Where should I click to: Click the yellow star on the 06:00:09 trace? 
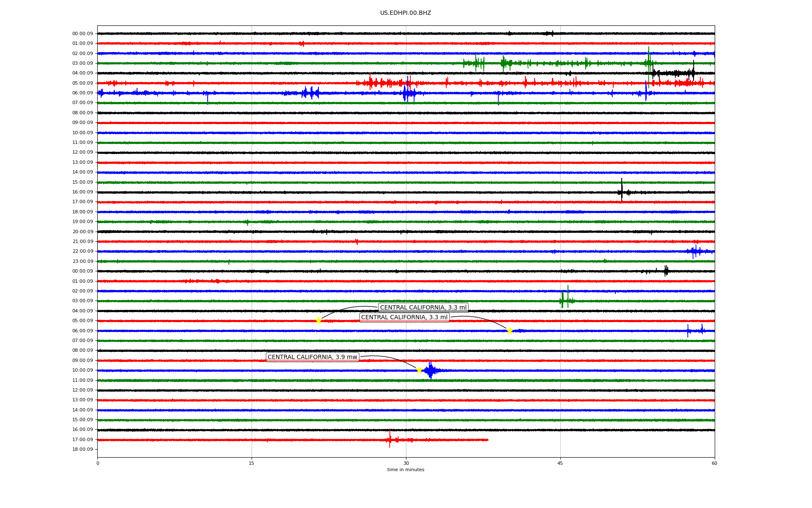pos(510,331)
